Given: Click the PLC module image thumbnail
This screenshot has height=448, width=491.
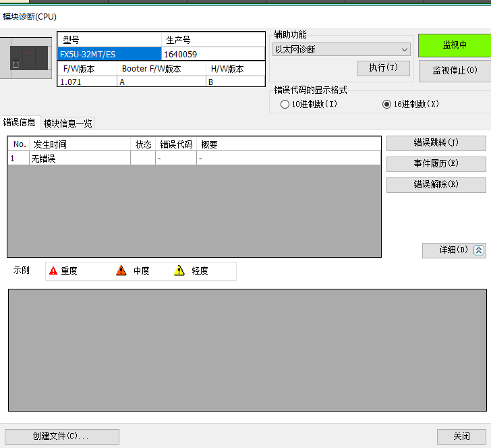Looking at the screenshot, I should coord(26,59).
